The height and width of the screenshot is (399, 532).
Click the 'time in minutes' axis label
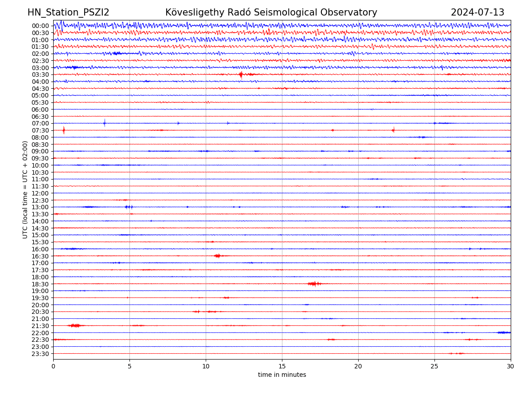click(282, 375)
